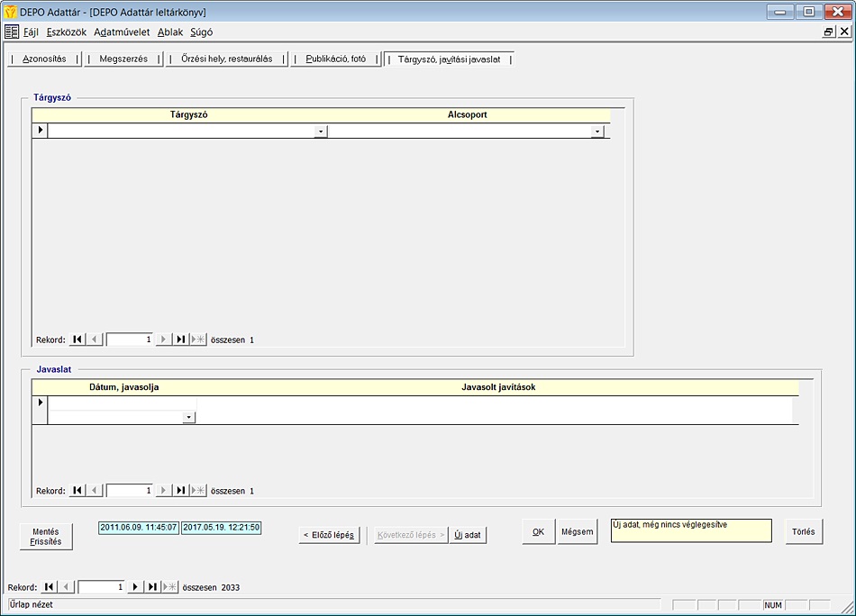The height and width of the screenshot is (616, 856).
Task: Click the Törlés button
Action: (803, 531)
